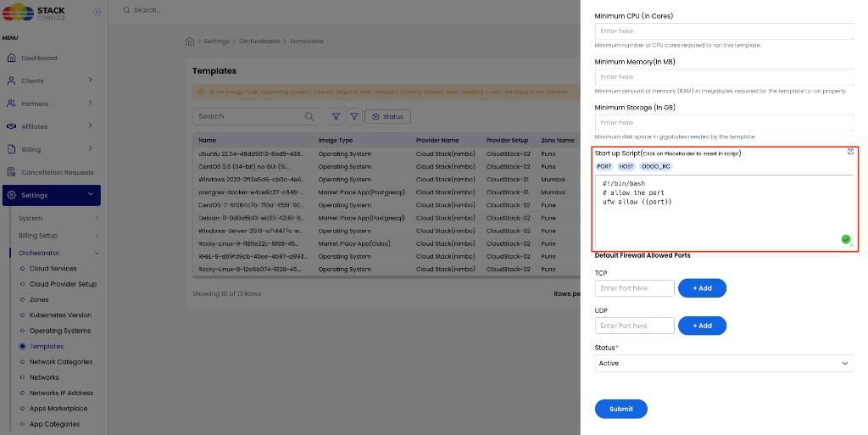Viewport: 868px width, 435px height.
Task: Click the Settings breadcrumb link
Action: [216, 41]
